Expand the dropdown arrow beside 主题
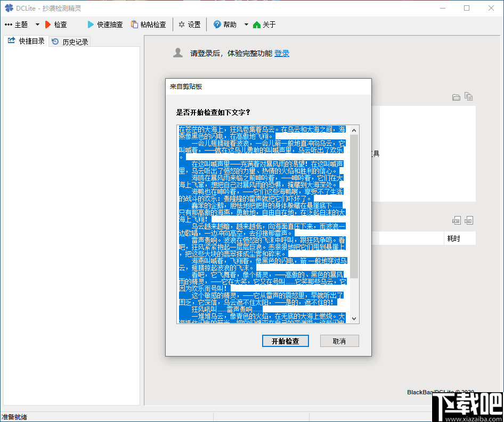 (x=37, y=24)
